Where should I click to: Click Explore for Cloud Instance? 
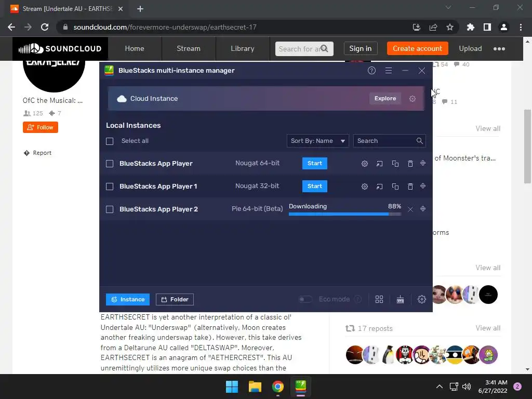pyautogui.click(x=385, y=98)
